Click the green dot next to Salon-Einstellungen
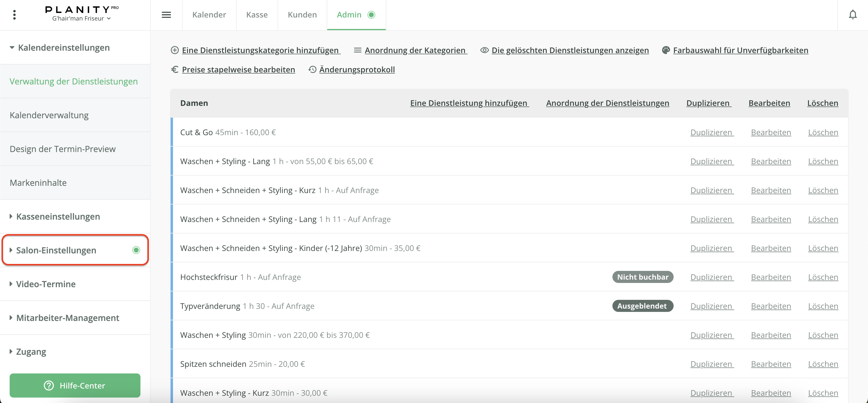868x403 pixels. [136, 250]
